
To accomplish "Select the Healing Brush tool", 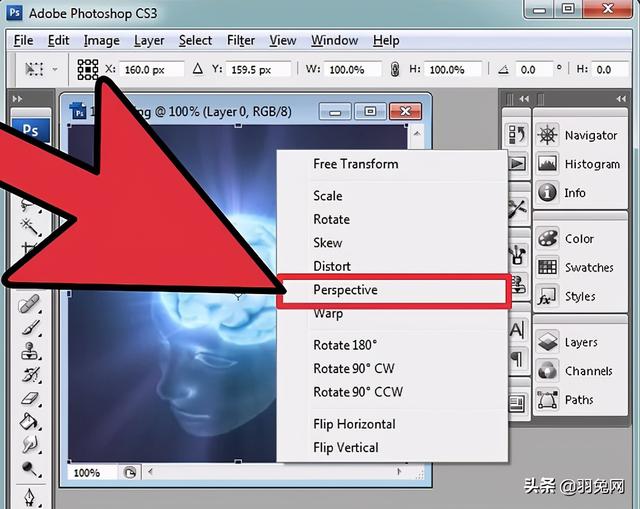I will (x=29, y=303).
